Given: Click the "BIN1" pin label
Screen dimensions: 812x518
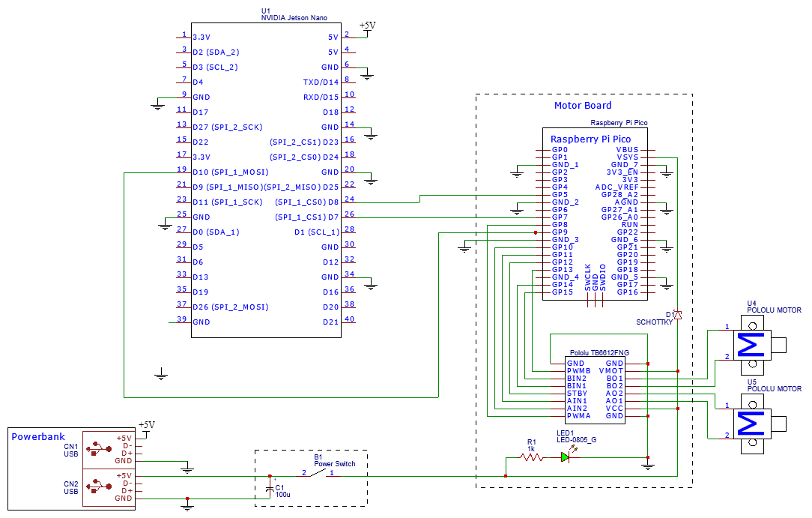Looking at the screenshot, I should (x=577, y=386).
